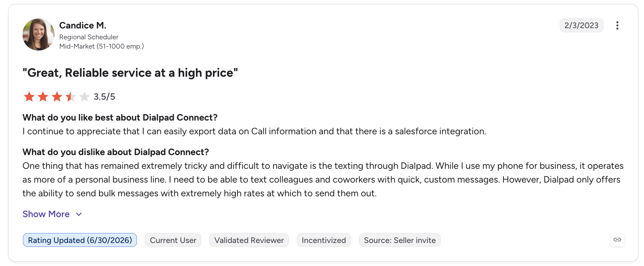The width and height of the screenshot is (644, 266).
Task: Click the Validated Reviewer badge
Action: click(249, 240)
